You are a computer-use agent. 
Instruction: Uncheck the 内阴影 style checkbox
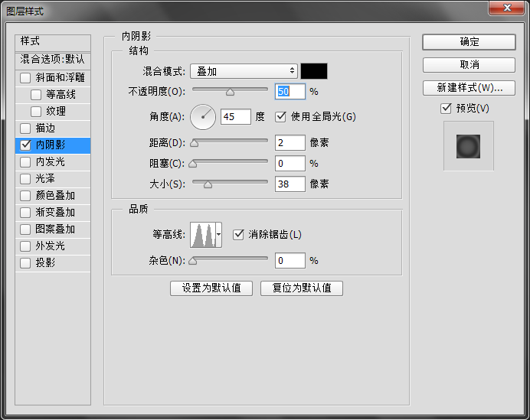(x=25, y=145)
